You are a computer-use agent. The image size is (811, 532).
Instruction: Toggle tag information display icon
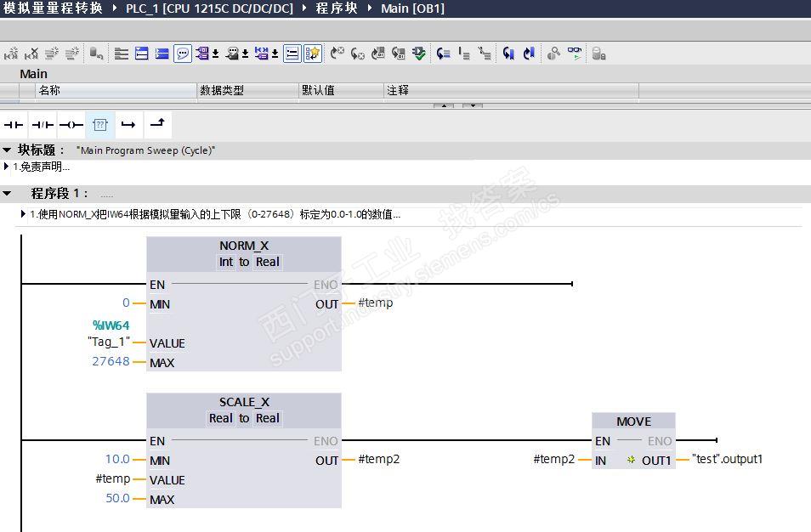coord(233,54)
